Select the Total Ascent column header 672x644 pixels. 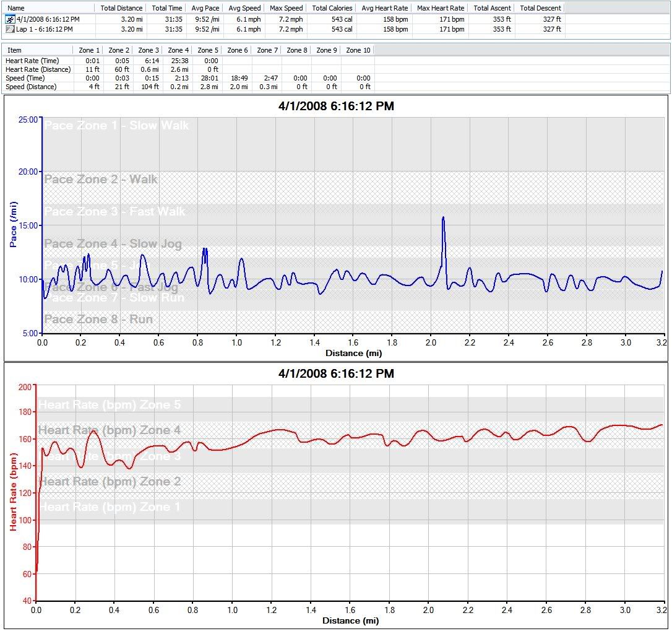(x=492, y=8)
